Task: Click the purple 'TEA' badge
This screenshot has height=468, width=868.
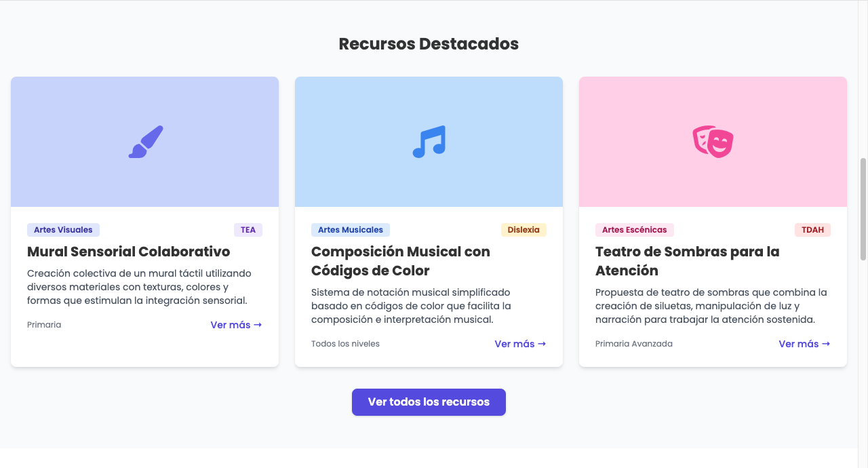Action: (x=248, y=230)
